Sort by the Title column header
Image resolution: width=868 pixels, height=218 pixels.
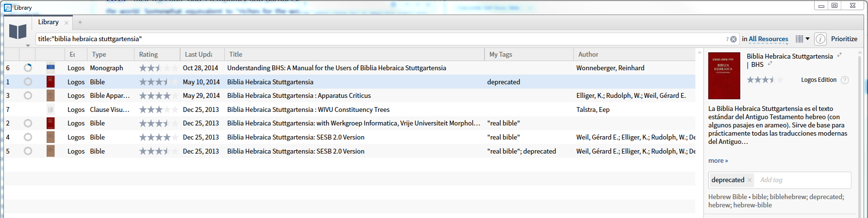(x=354, y=54)
